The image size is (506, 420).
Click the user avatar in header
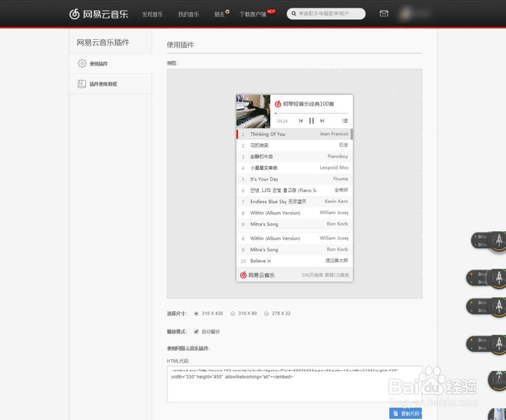pyautogui.click(x=405, y=14)
